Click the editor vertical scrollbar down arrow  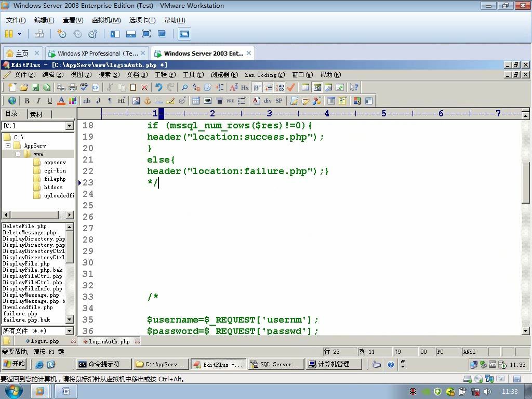tap(526, 330)
